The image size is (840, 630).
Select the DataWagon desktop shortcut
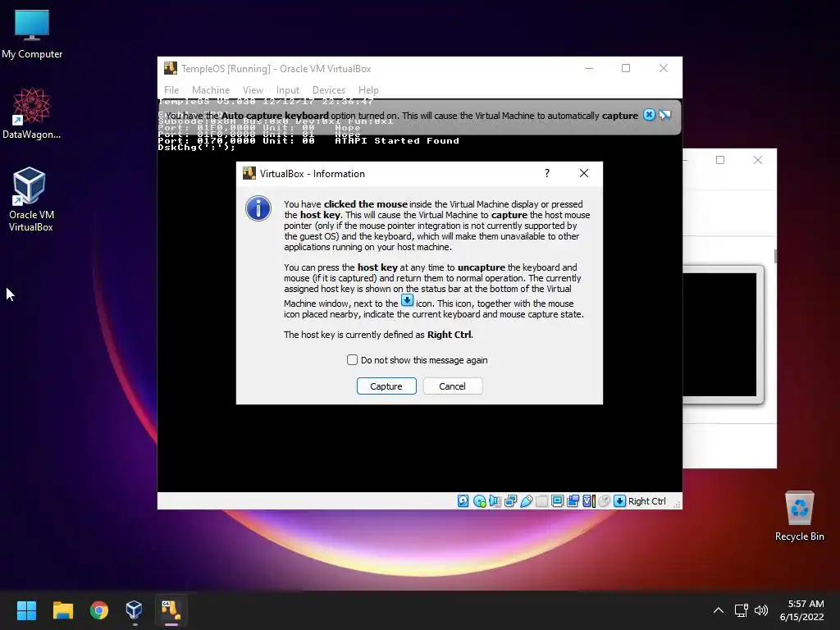click(x=32, y=113)
